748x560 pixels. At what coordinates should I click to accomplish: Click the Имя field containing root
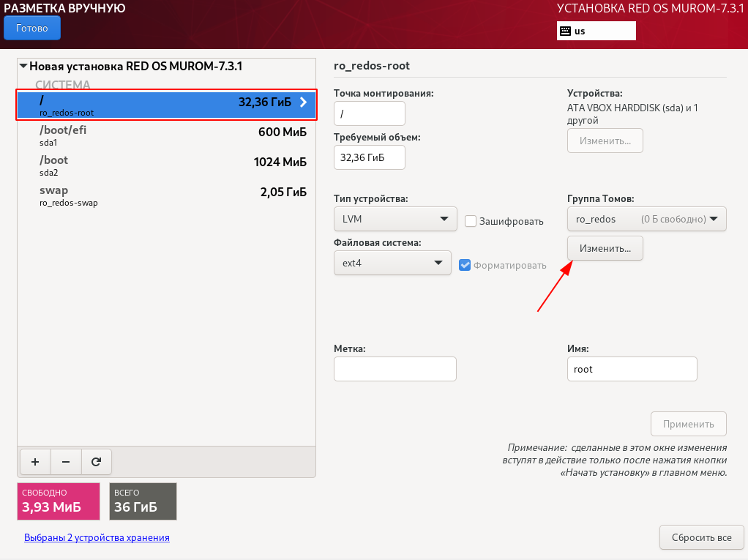(632, 369)
